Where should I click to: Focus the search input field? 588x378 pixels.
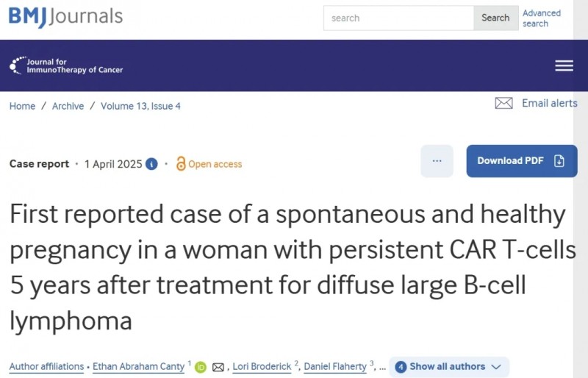pyautogui.click(x=398, y=18)
